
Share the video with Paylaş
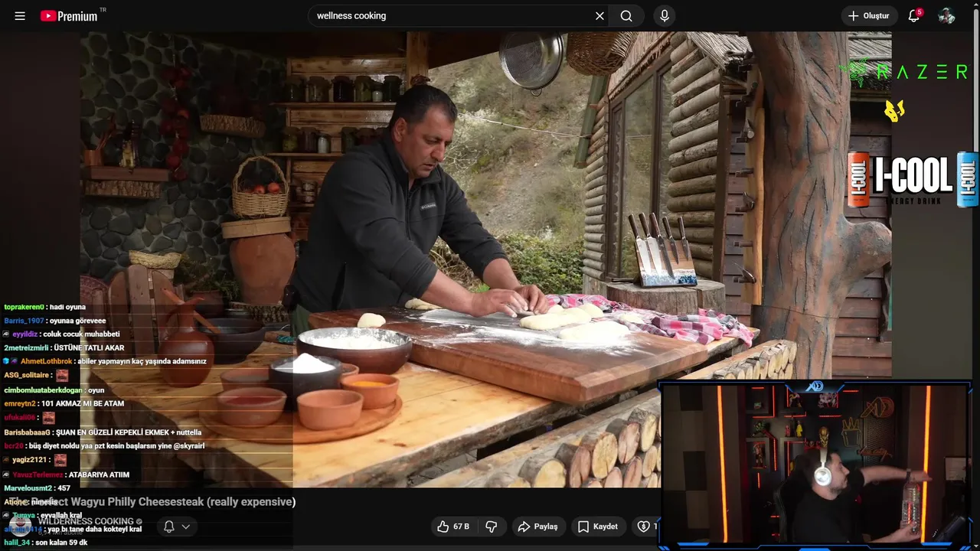(538, 527)
